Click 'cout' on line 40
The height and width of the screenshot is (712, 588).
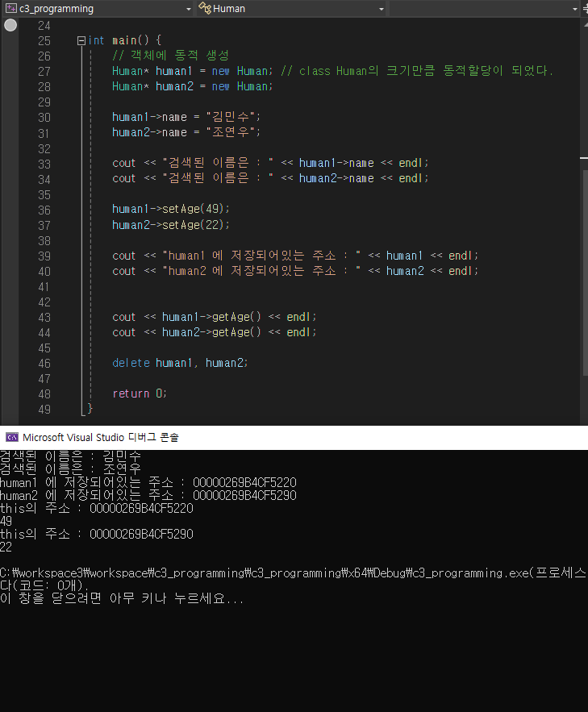coord(124,271)
